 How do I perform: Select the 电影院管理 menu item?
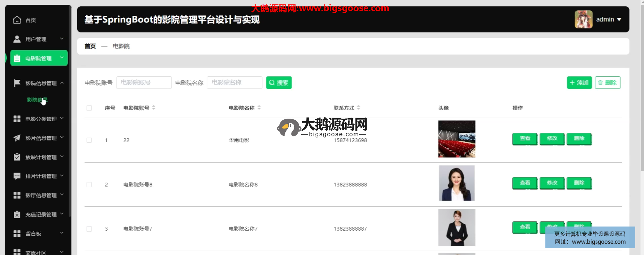[39, 58]
